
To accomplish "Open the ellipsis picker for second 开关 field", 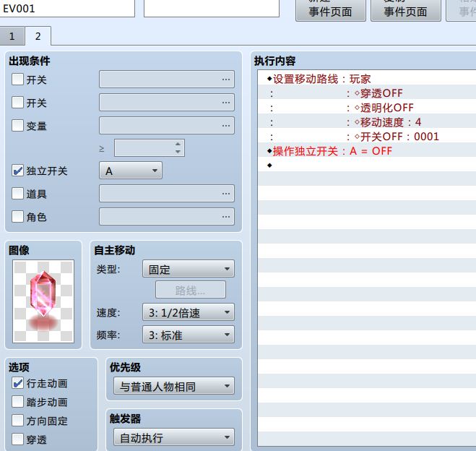I will pos(225,103).
